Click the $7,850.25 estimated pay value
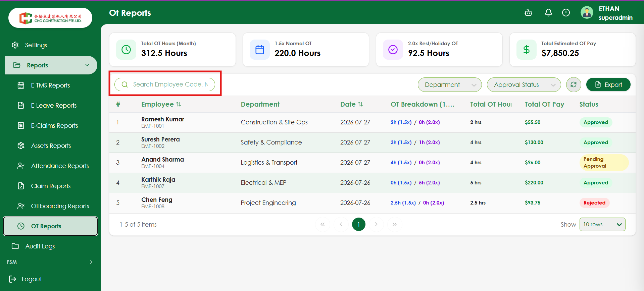 coord(560,53)
